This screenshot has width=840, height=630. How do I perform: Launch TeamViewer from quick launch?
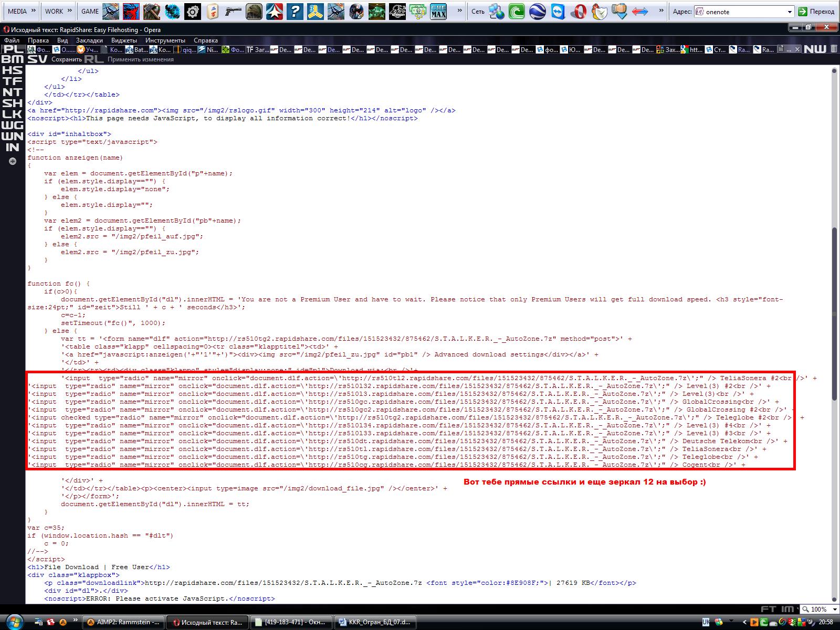click(x=558, y=11)
